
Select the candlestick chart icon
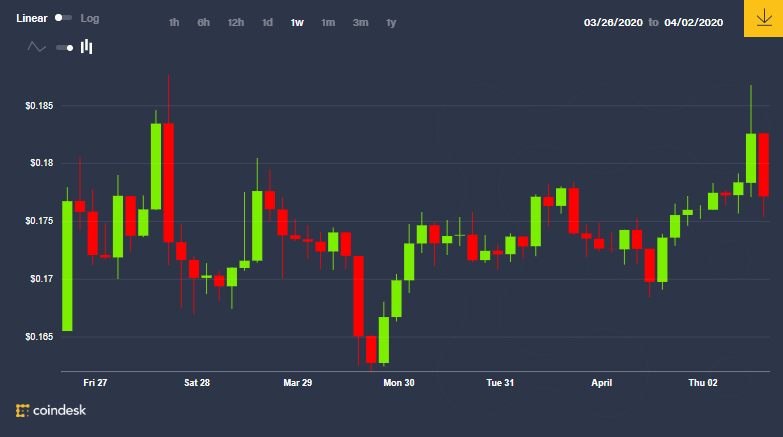tap(86, 47)
